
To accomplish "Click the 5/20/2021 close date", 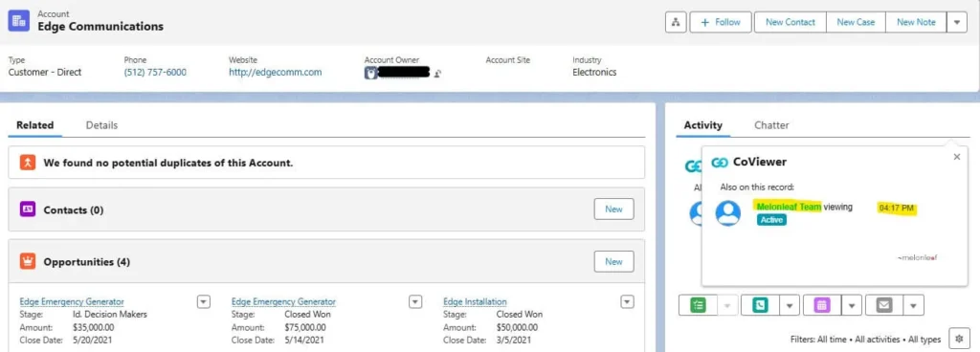I will tap(93, 341).
